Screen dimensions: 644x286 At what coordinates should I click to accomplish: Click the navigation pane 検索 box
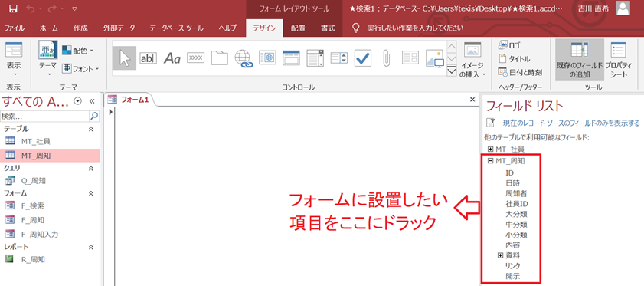pos(44,117)
